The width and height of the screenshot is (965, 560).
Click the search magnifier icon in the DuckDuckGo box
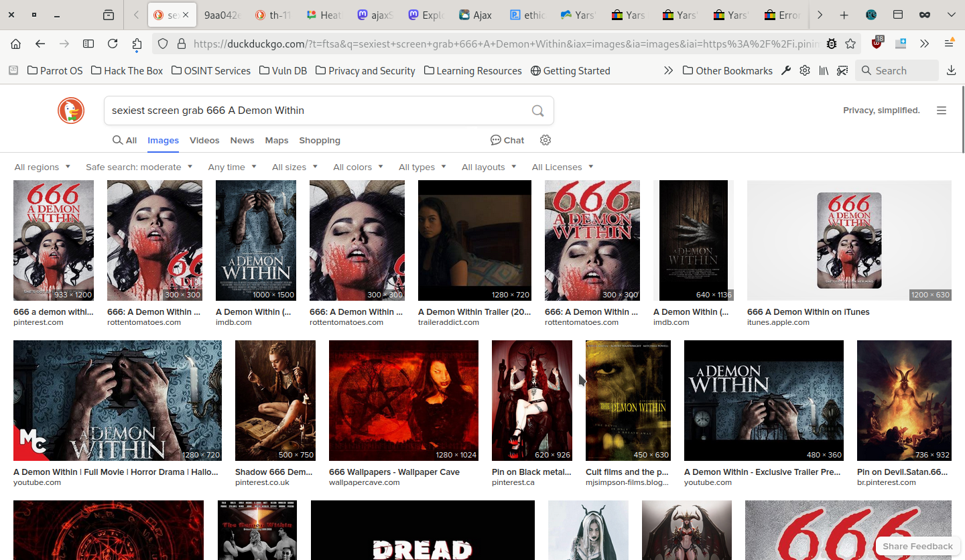(x=537, y=111)
